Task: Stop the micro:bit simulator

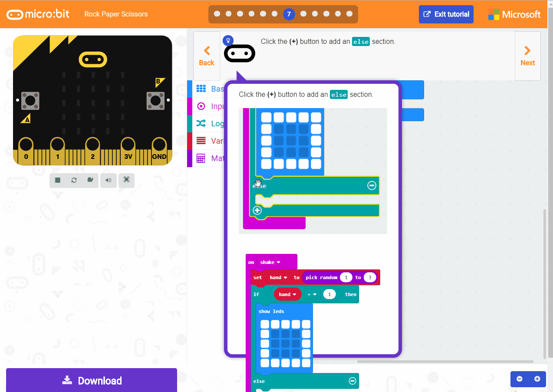Action: pyautogui.click(x=57, y=180)
